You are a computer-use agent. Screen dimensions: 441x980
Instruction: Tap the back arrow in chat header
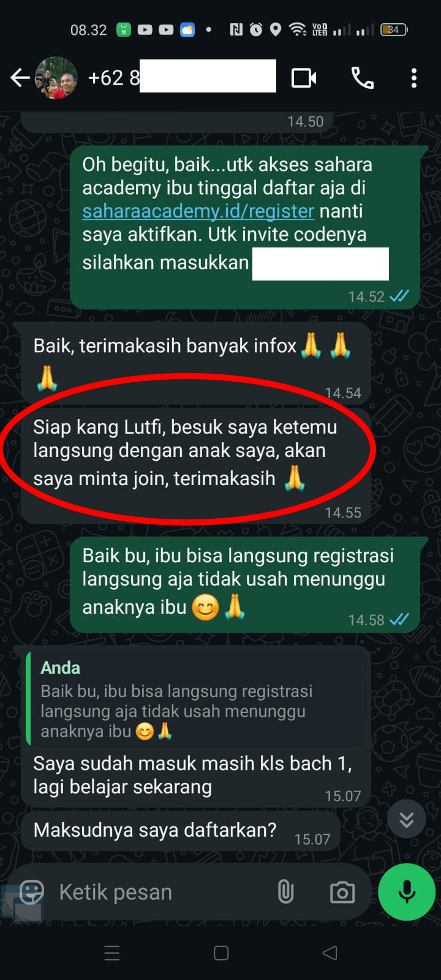click(x=20, y=78)
